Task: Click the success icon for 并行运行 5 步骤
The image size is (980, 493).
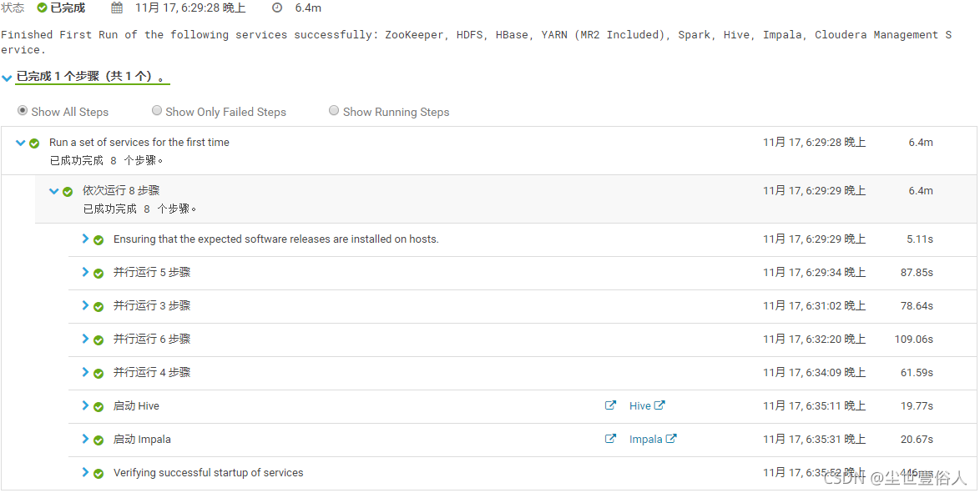Action: (99, 274)
